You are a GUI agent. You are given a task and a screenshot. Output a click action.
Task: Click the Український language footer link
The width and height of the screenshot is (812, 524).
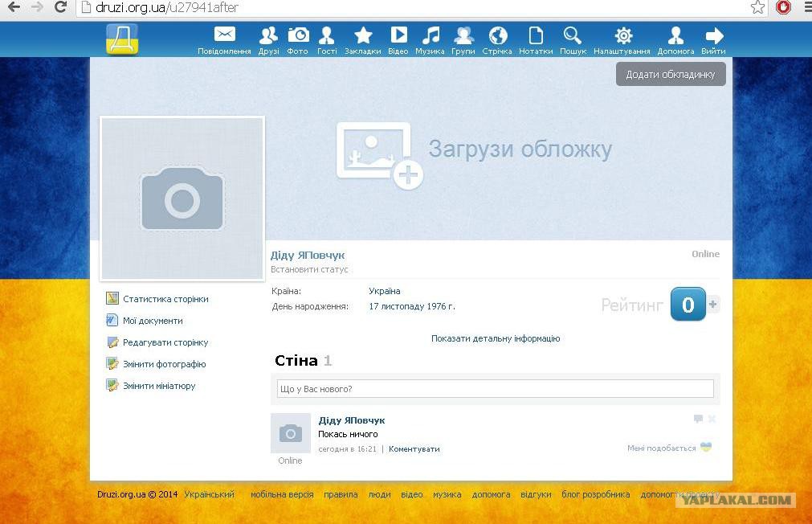[209, 494]
